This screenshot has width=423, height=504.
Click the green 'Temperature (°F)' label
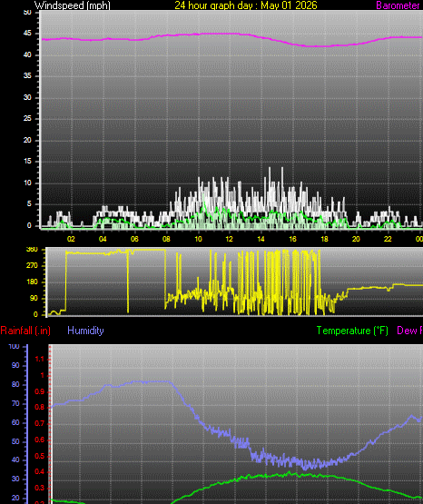tap(352, 331)
